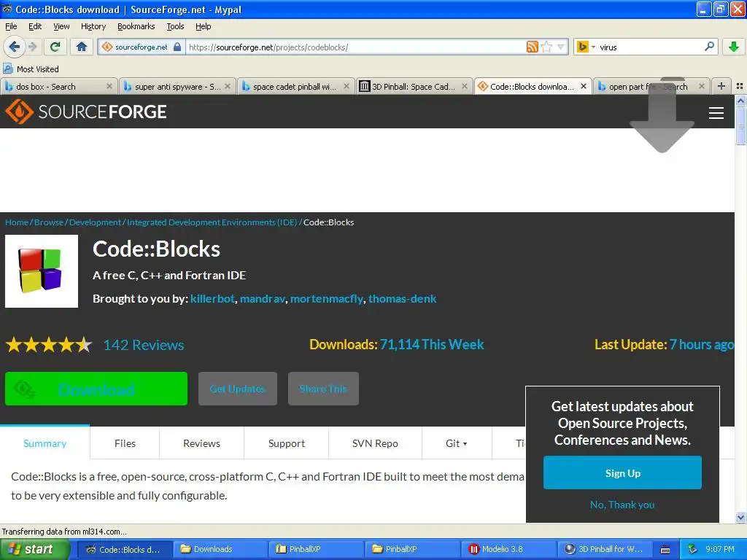Open thomas-denk's profile link

[402, 298]
